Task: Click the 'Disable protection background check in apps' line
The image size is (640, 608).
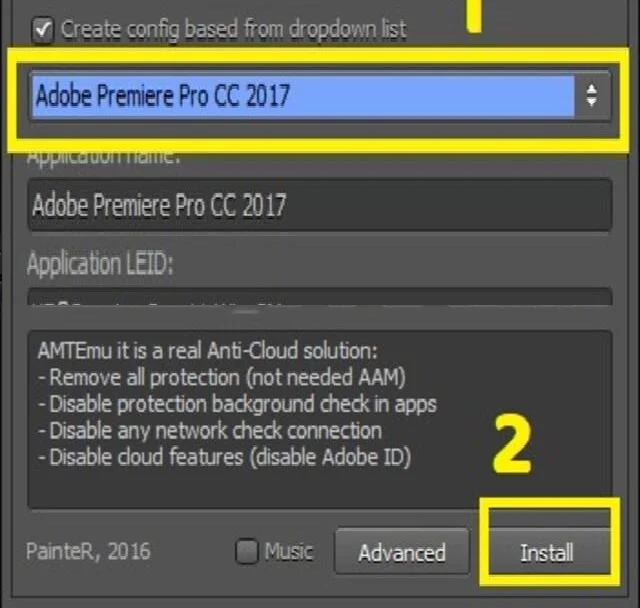Action: pyautogui.click(x=237, y=404)
